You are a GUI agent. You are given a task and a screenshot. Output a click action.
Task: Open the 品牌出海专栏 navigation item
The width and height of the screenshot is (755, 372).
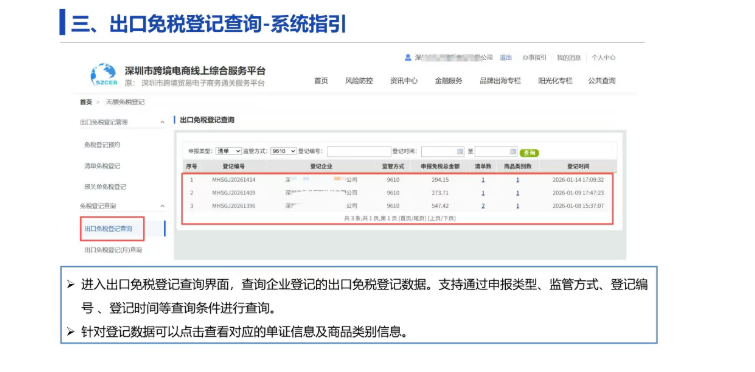coord(500,81)
